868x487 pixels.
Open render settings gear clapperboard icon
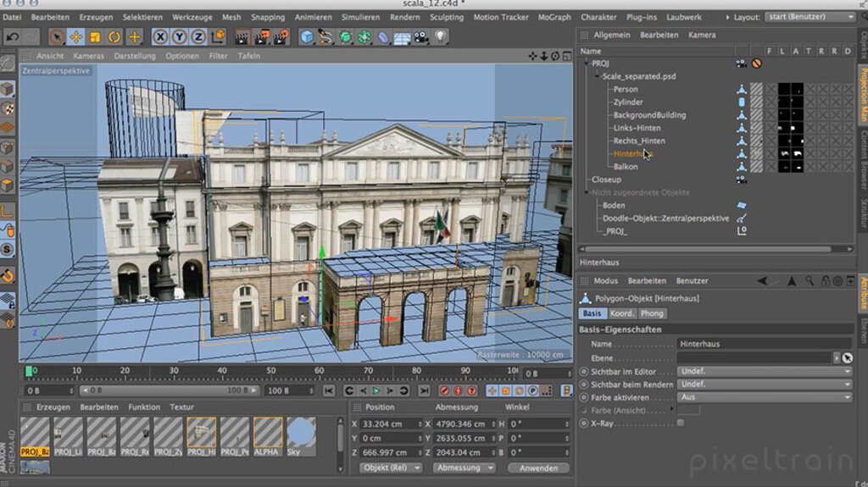tap(281, 37)
